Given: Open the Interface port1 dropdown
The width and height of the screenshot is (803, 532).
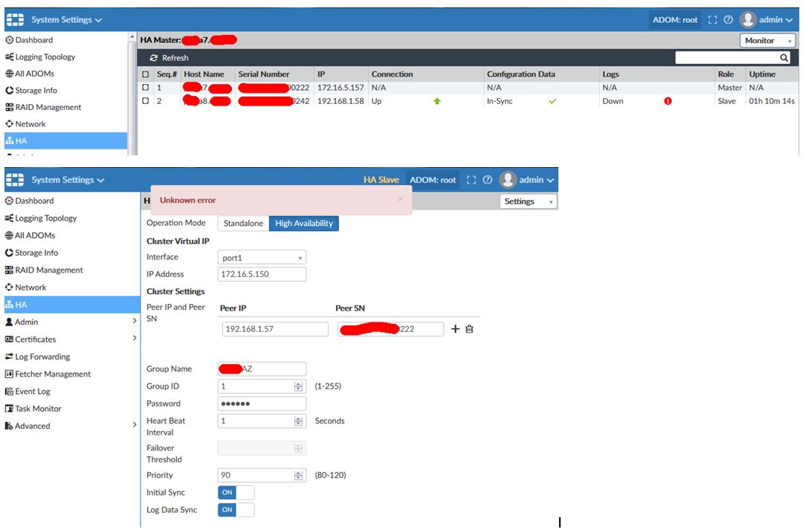Looking at the screenshot, I should 262,258.
